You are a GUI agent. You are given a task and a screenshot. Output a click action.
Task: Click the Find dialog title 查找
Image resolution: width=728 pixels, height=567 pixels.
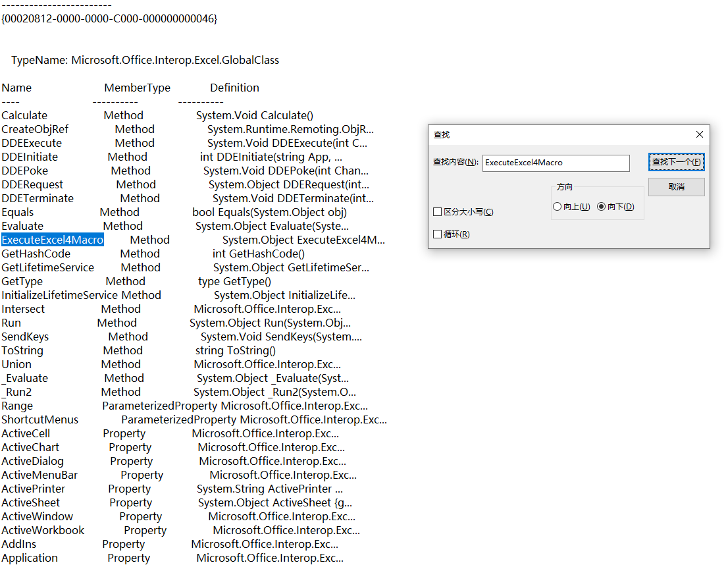coord(442,134)
